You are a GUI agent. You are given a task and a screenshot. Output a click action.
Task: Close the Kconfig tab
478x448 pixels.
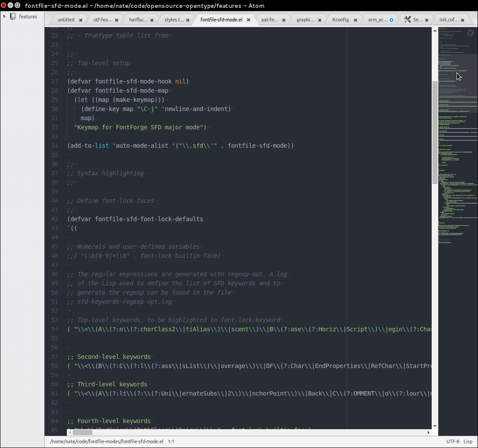tap(355, 20)
